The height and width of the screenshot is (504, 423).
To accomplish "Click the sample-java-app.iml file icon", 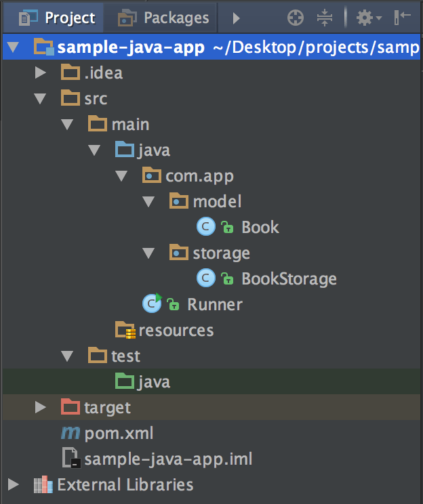I will coord(71,457).
